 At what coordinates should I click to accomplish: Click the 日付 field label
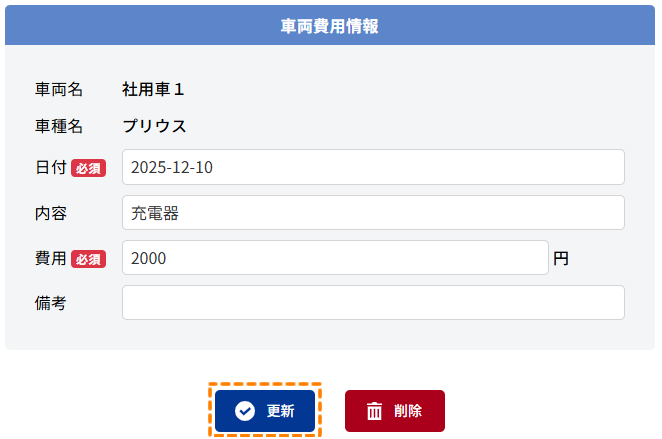51,167
